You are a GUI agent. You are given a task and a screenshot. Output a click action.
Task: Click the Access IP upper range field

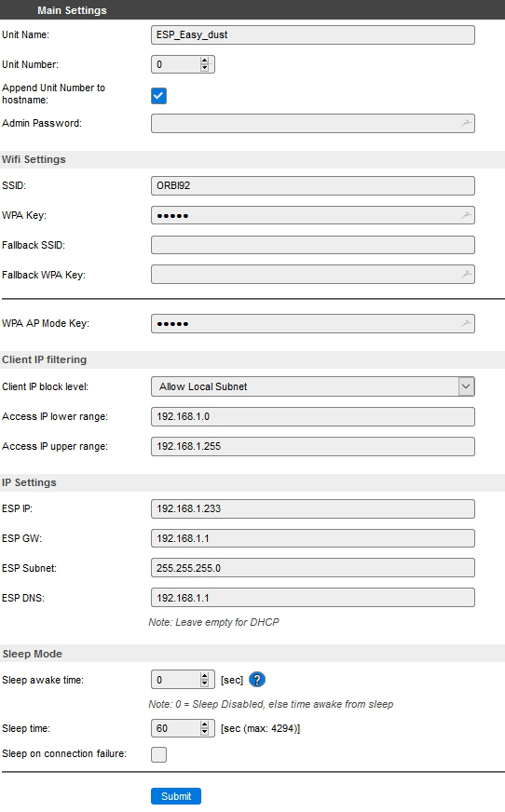[x=313, y=446]
